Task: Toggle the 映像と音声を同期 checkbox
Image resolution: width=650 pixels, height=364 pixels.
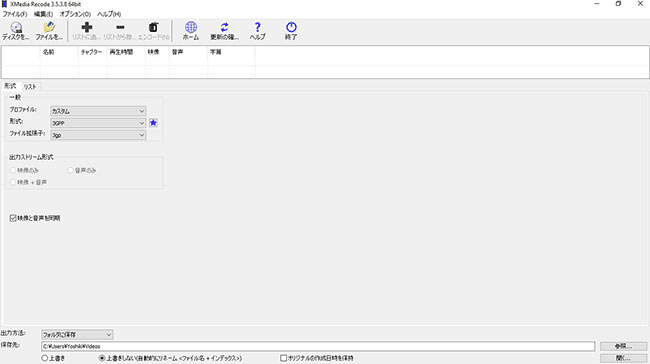Action: [x=13, y=218]
